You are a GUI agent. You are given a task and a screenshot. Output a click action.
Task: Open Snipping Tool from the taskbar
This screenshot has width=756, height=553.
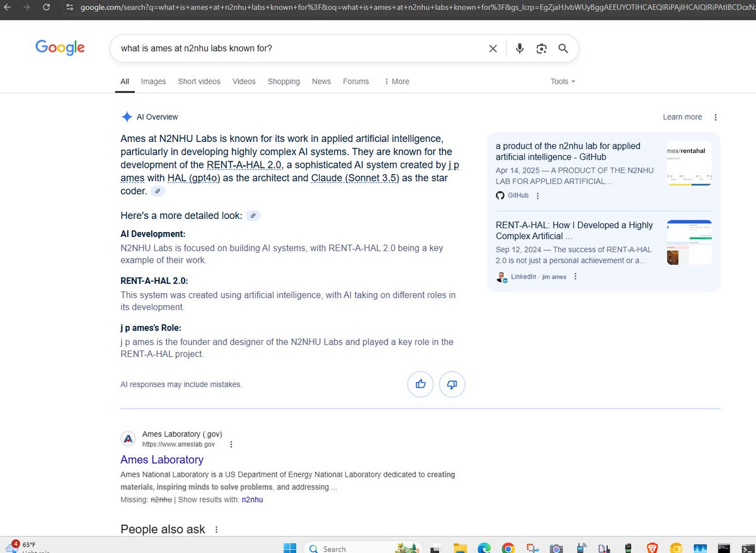click(532, 548)
